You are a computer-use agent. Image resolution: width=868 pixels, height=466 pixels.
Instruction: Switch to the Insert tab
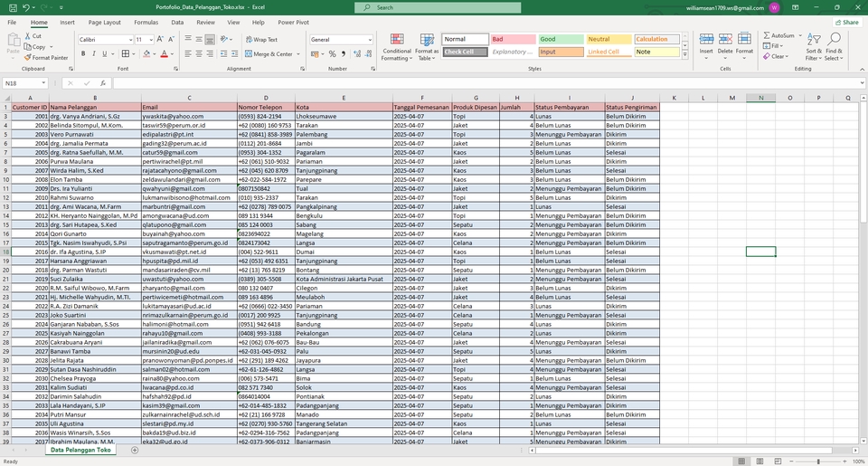[67, 22]
